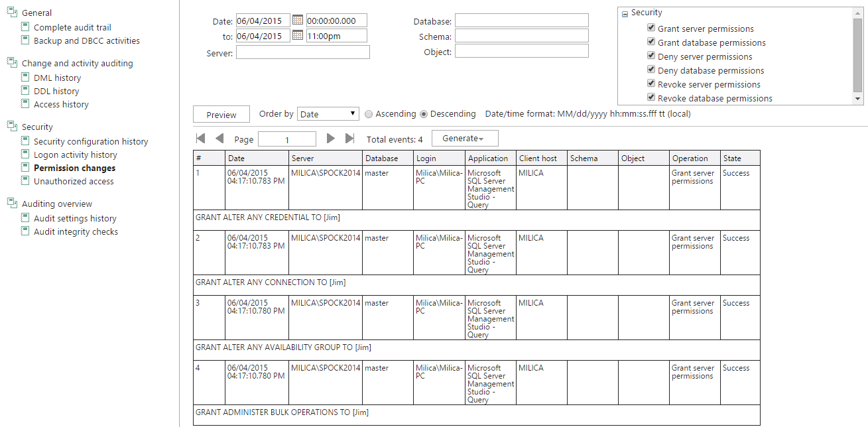Click the report icon beside Unauthorized access

pos(25,181)
